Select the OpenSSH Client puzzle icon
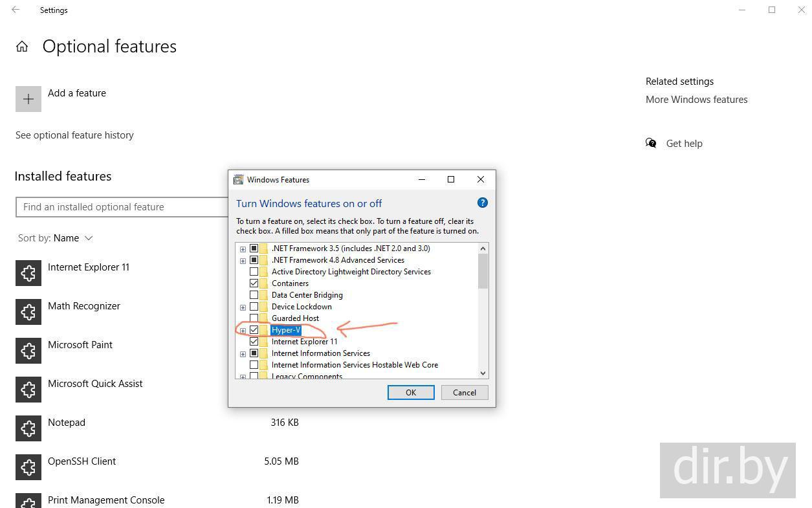 pyautogui.click(x=28, y=467)
